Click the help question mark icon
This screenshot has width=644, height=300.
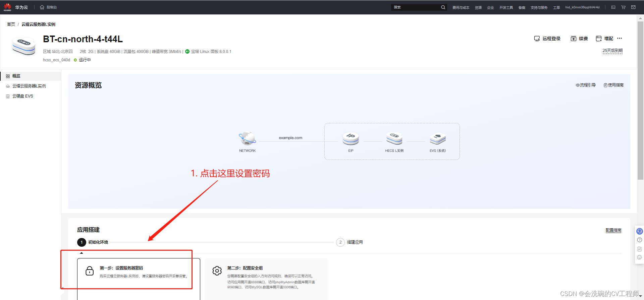point(640,240)
